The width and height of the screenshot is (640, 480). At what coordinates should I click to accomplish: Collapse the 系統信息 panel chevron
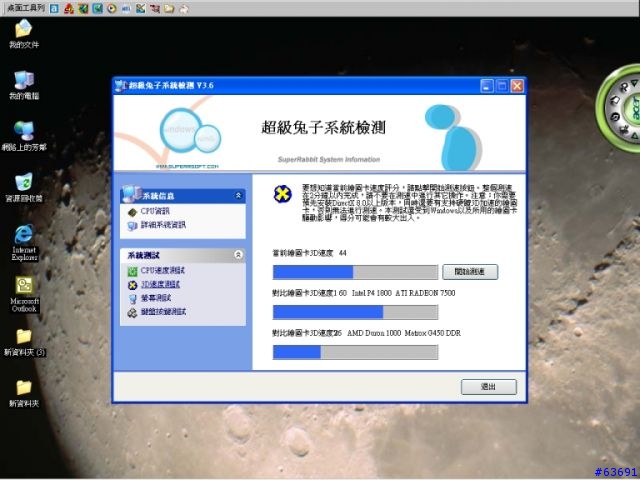(x=238, y=196)
